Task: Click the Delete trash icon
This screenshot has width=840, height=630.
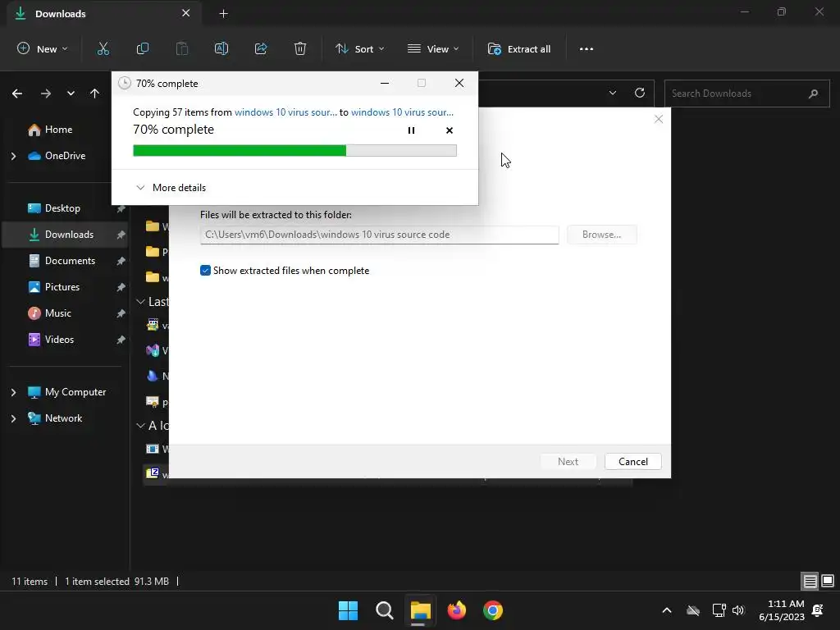Action: coord(300,48)
